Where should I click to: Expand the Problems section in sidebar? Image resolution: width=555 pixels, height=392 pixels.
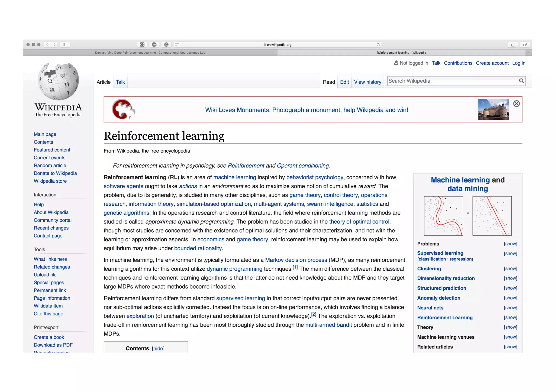(x=510, y=244)
